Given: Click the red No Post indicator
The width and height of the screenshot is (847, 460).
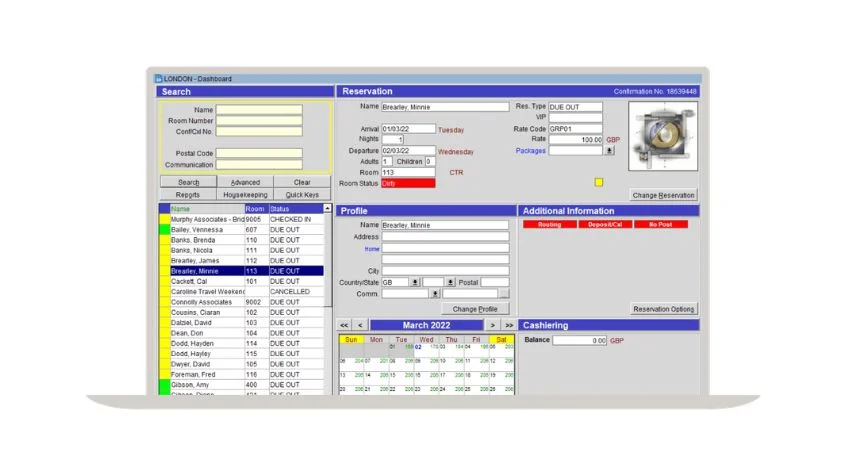Looking at the screenshot, I should click(x=661, y=224).
